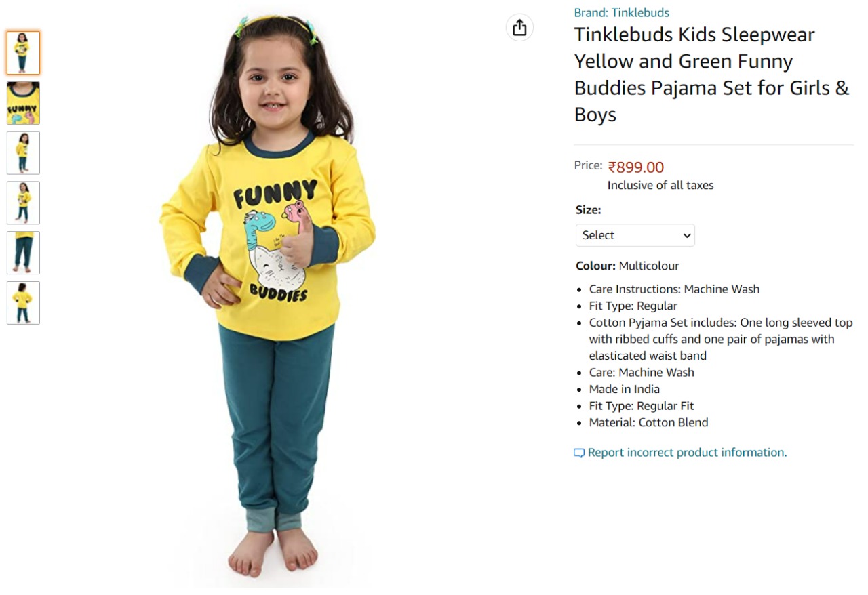The image size is (868, 595).
Task: Select the first highlighted front-view thumbnail
Action: coord(23,53)
